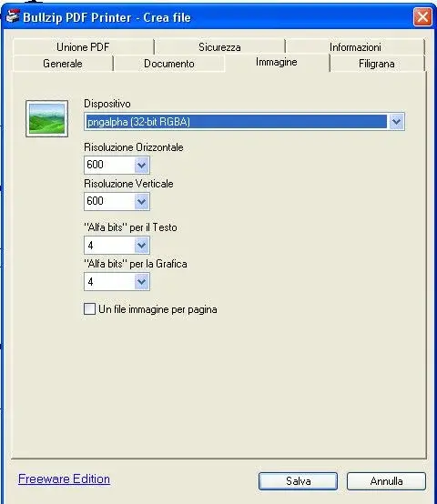This screenshot has height=504, width=437.
Task: Click the landscape image thumbnail icon
Action: [x=47, y=118]
